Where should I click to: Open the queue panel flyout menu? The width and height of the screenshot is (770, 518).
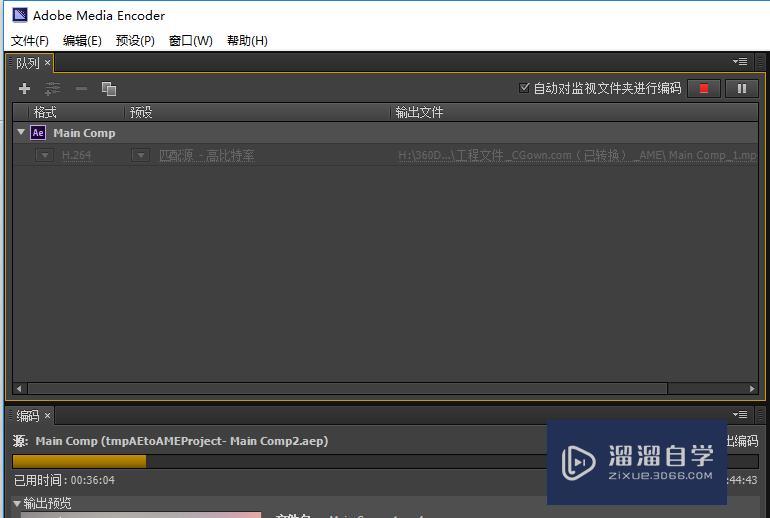[740, 61]
